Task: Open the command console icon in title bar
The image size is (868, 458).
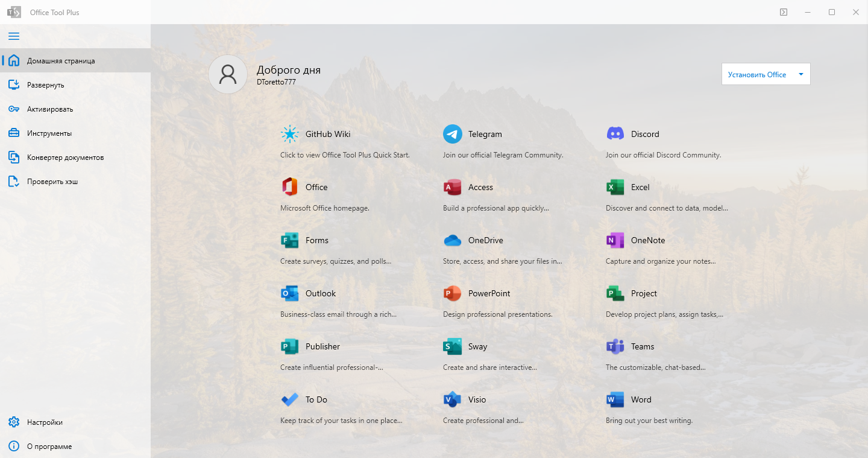Action: tap(784, 12)
